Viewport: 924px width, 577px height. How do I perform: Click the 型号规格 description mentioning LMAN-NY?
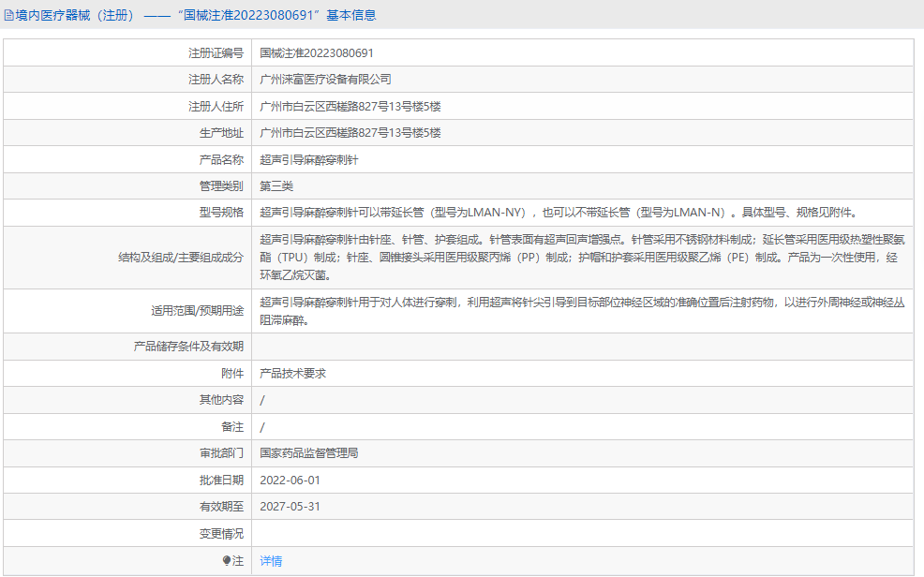click(560, 213)
